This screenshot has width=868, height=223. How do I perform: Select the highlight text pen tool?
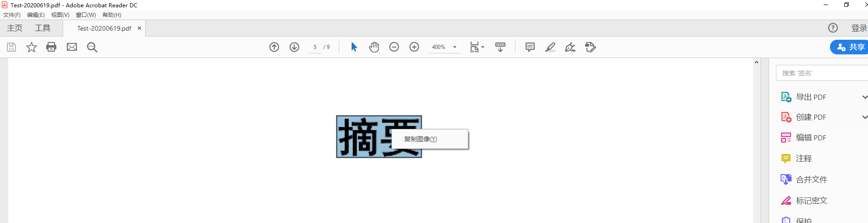click(550, 47)
